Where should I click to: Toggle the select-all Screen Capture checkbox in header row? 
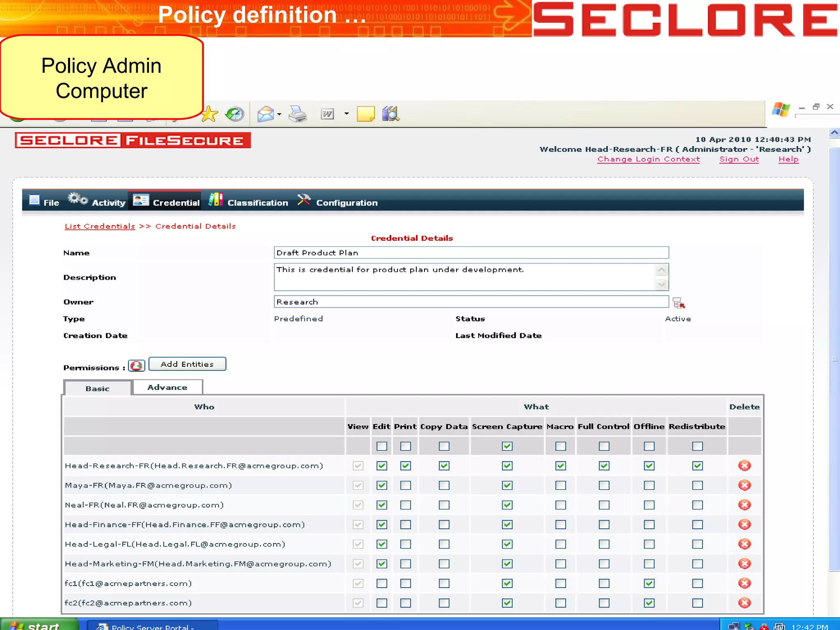[507, 446]
